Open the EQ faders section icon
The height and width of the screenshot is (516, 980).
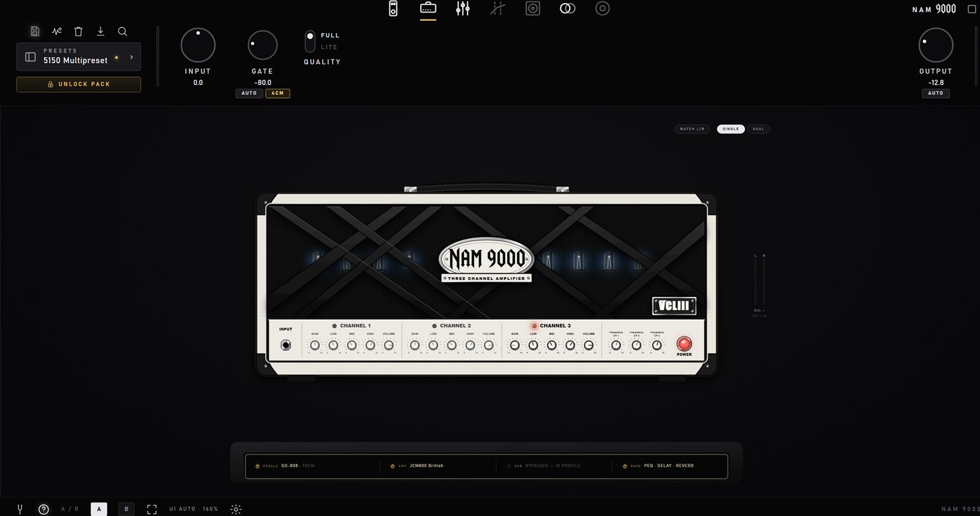pyautogui.click(x=462, y=9)
